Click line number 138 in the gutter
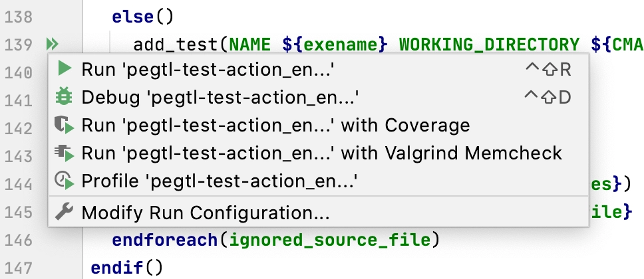Screen dimensions: 644x279 click(x=19, y=17)
